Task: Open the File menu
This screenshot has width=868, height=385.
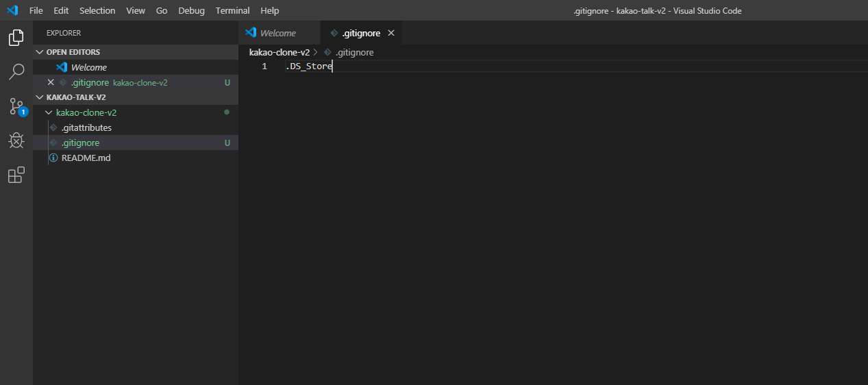Action: 36,11
